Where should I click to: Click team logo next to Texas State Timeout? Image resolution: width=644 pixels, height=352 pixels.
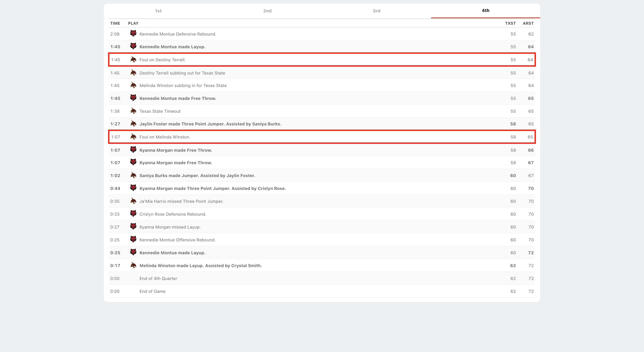point(133,111)
